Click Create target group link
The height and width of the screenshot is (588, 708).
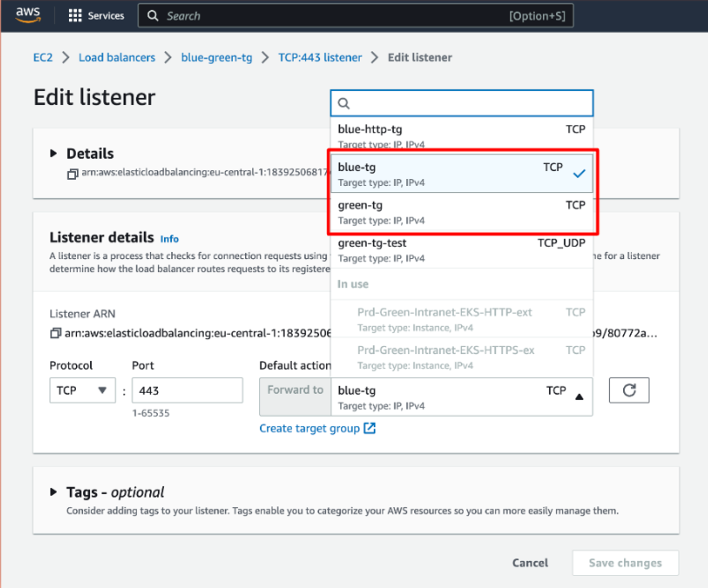coord(309,429)
